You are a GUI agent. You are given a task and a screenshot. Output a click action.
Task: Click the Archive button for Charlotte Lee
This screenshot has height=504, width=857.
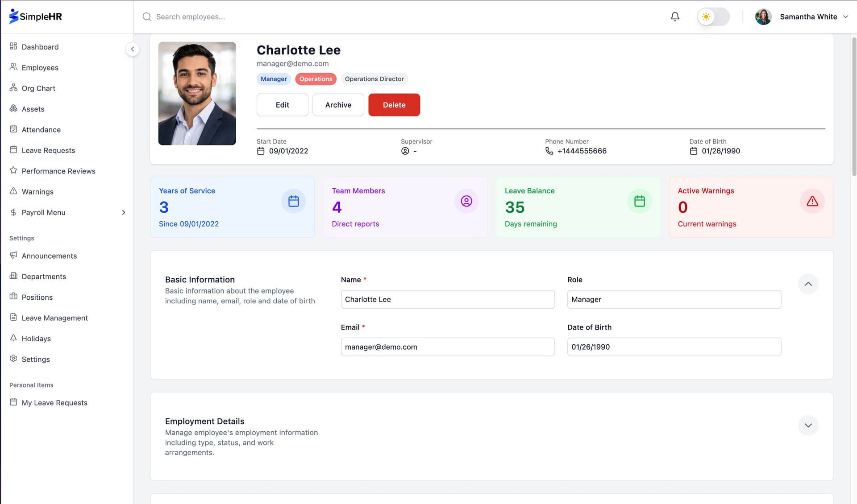pos(338,105)
